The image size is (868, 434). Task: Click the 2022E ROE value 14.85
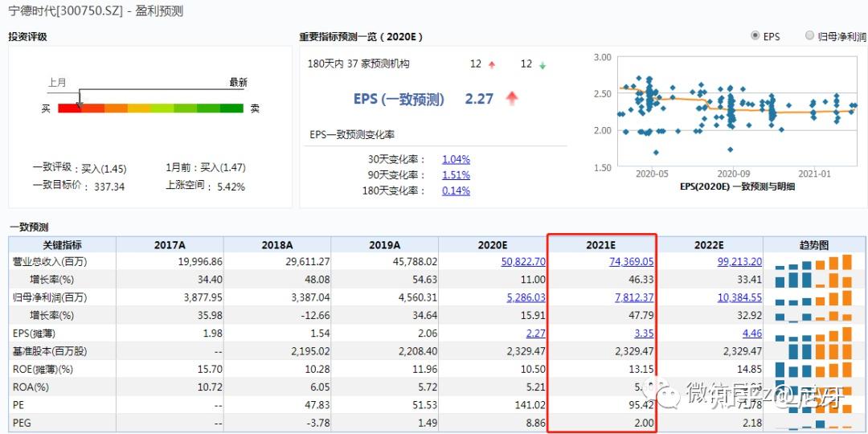(x=750, y=369)
